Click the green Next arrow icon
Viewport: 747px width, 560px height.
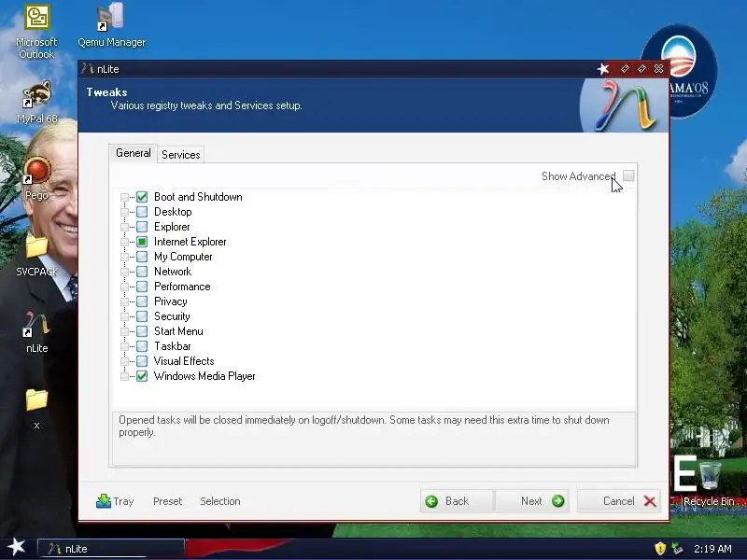coord(557,501)
